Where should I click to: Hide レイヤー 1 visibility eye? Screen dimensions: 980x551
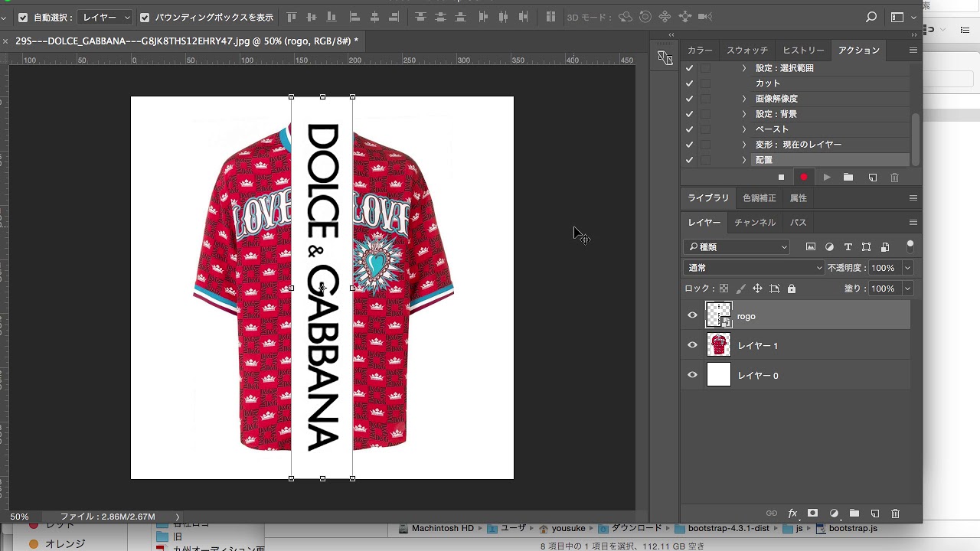coord(692,345)
